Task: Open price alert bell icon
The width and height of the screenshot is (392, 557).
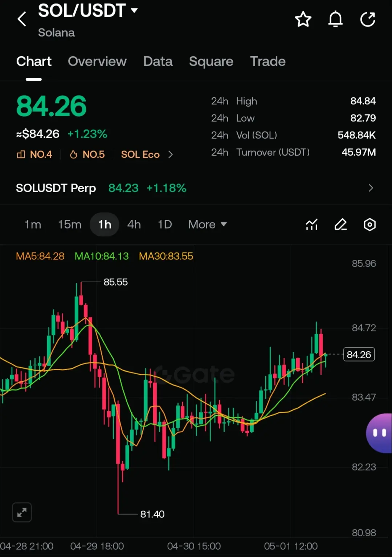Action: [x=335, y=19]
